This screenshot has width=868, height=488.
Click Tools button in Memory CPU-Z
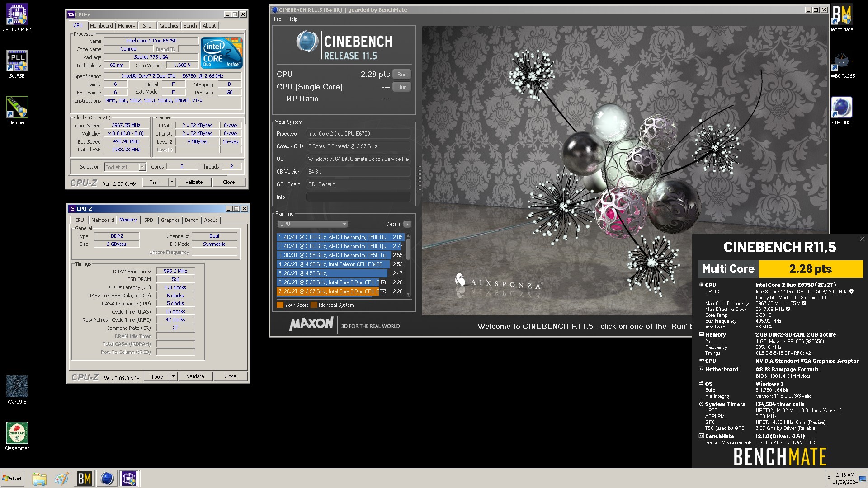pyautogui.click(x=157, y=376)
